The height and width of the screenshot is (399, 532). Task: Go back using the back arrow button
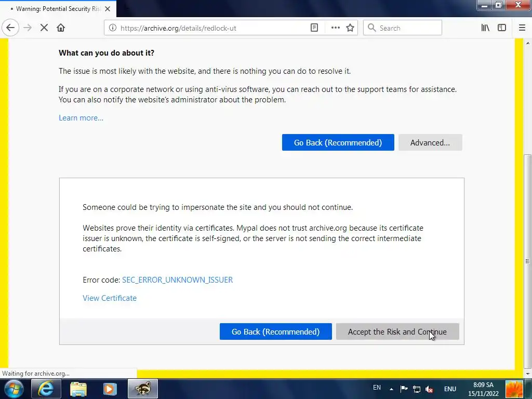[x=10, y=28]
